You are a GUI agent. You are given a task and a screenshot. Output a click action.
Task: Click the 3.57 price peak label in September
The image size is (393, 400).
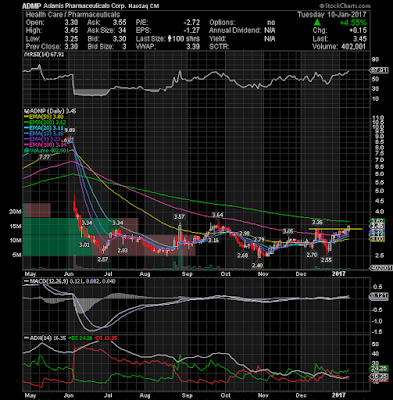[179, 217]
